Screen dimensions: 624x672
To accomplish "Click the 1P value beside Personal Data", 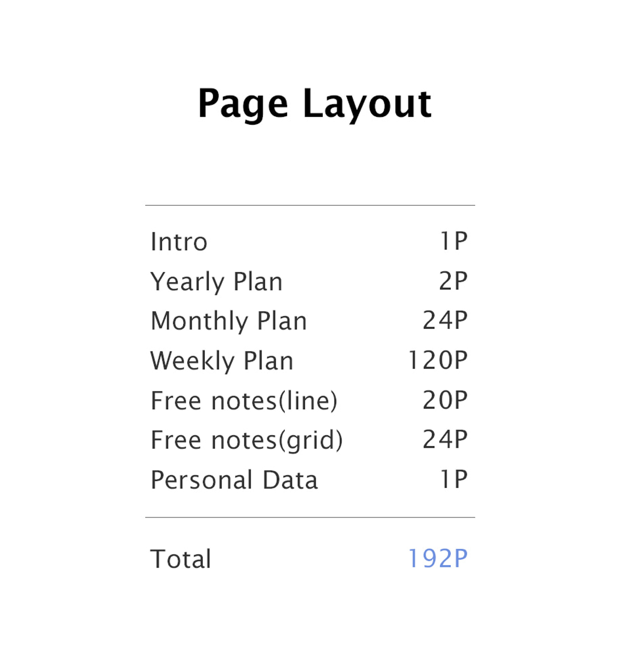I will [x=453, y=479].
